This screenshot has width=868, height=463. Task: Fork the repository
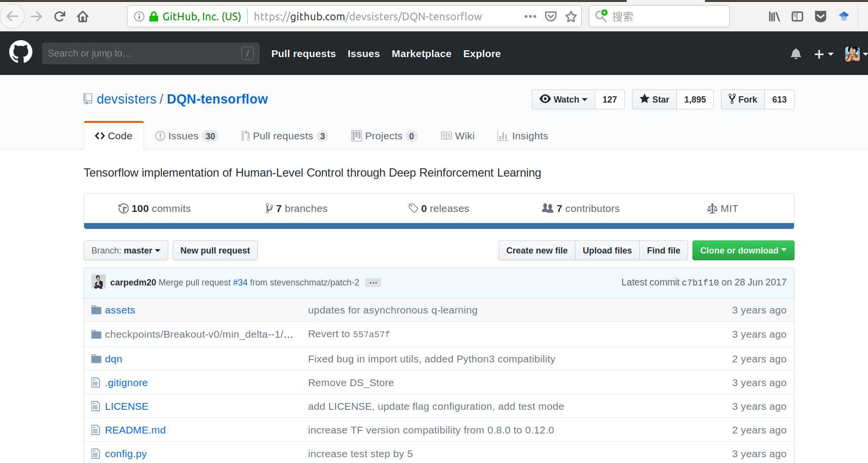point(743,99)
